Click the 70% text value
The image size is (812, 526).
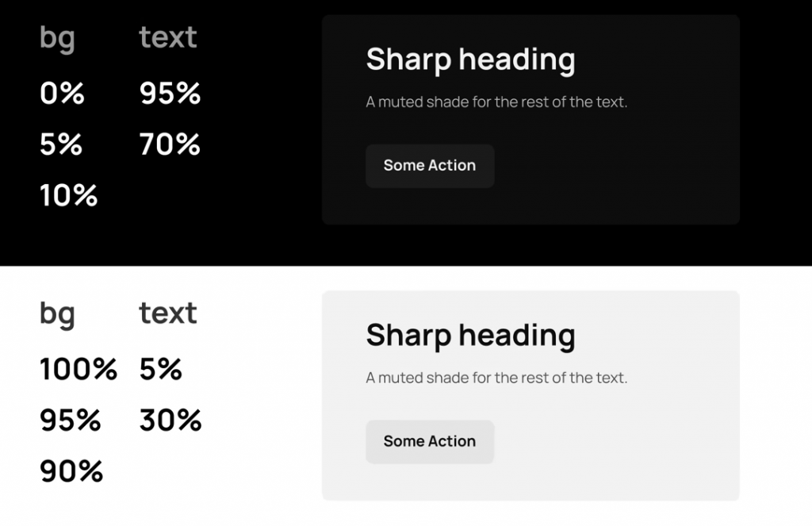click(170, 144)
